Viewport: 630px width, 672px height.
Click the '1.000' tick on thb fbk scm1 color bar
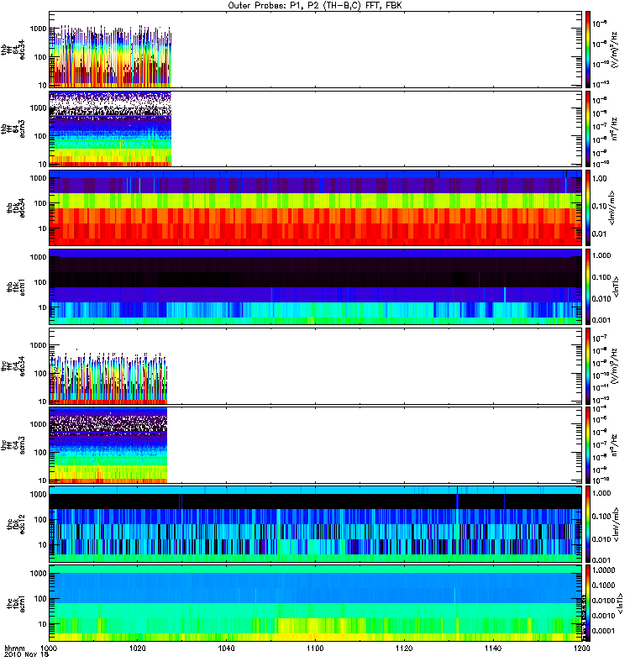(601, 255)
